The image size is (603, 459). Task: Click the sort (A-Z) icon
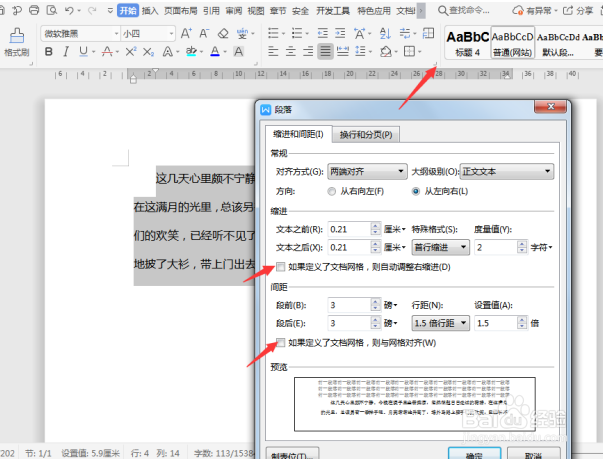(385, 33)
